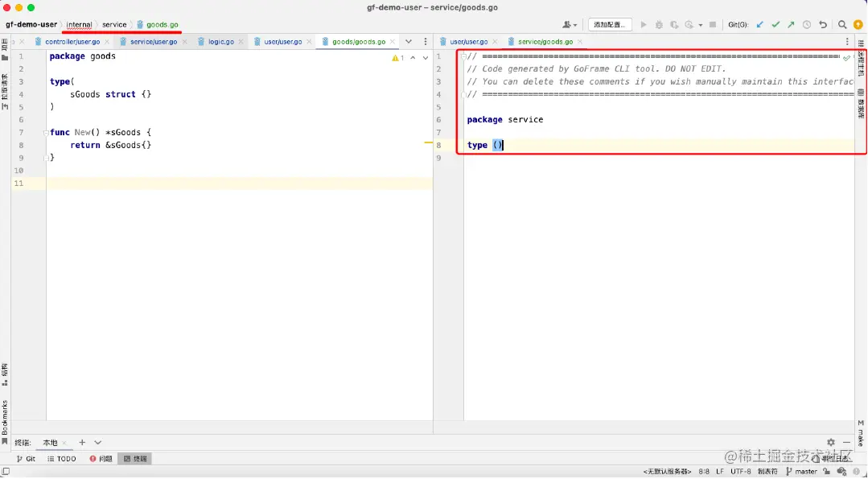Screen dimensions: 868x479
Task: Click Git Push green arrow
Action: [791, 25]
